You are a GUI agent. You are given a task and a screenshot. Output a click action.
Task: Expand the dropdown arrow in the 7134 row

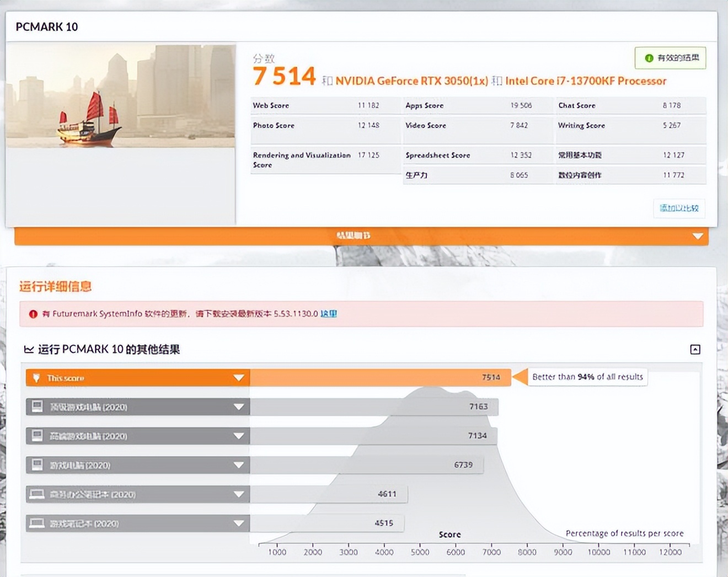point(239,436)
